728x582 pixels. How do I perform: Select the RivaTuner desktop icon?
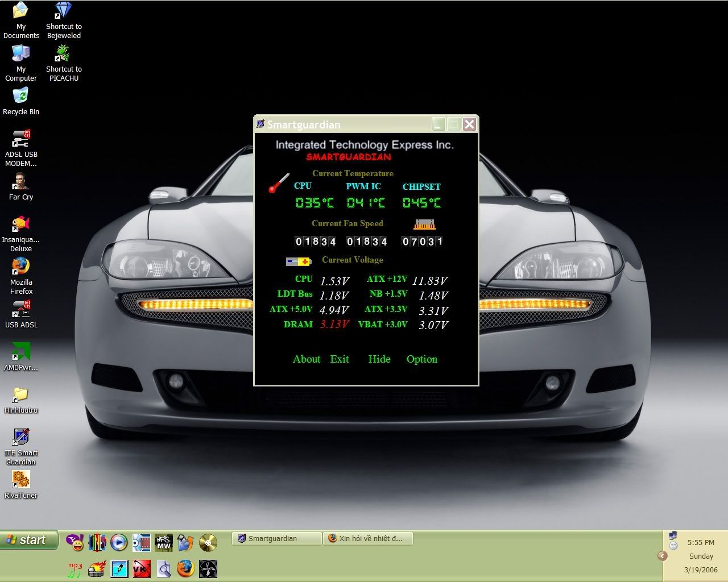(x=21, y=485)
